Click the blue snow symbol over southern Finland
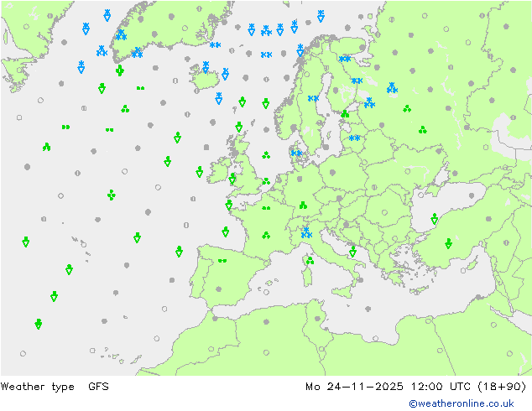Screen dimensions: 532x411 357,81
